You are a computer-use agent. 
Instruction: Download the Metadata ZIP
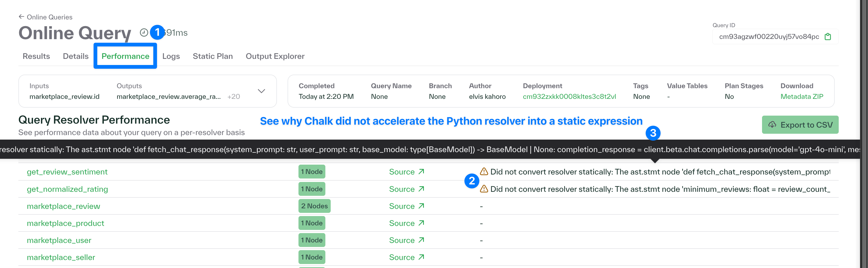click(x=802, y=96)
